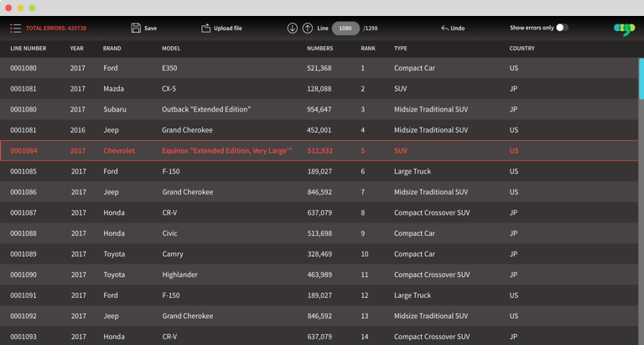Select the CX-5 model cell
Screen dimensions: 644x345
(x=169, y=88)
